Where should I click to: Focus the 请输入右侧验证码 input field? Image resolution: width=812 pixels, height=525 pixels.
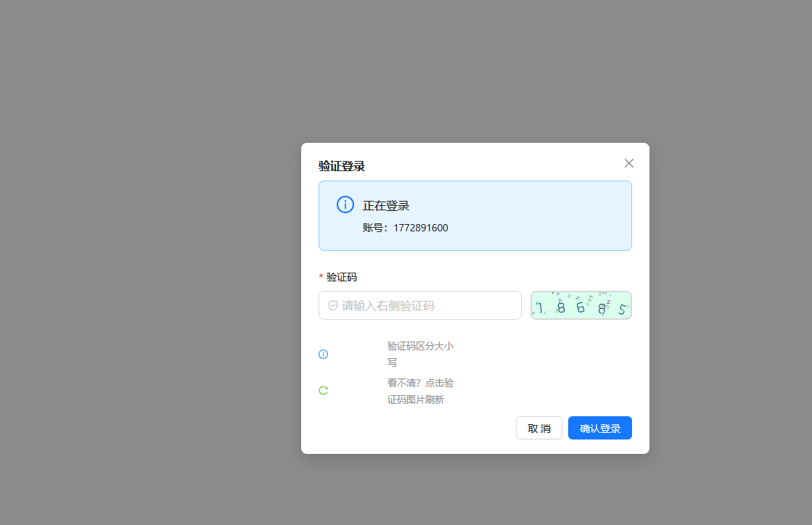pos(428,305)
